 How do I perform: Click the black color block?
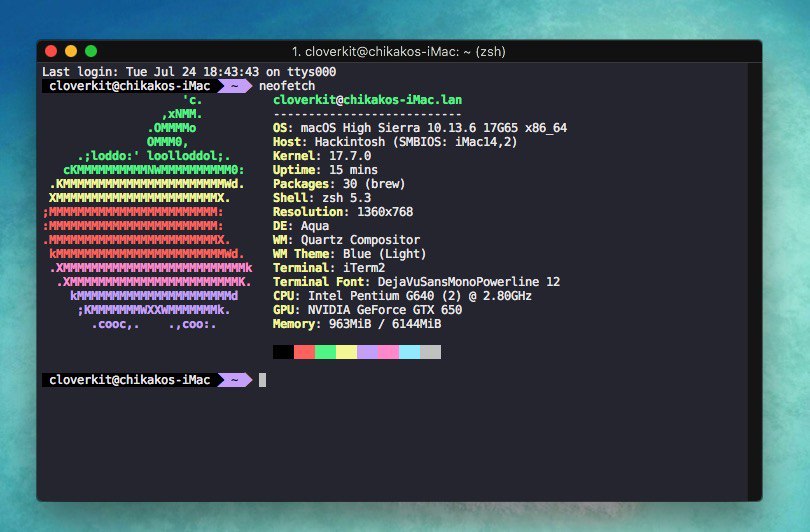pyautogui.click(x=283, y=352)
